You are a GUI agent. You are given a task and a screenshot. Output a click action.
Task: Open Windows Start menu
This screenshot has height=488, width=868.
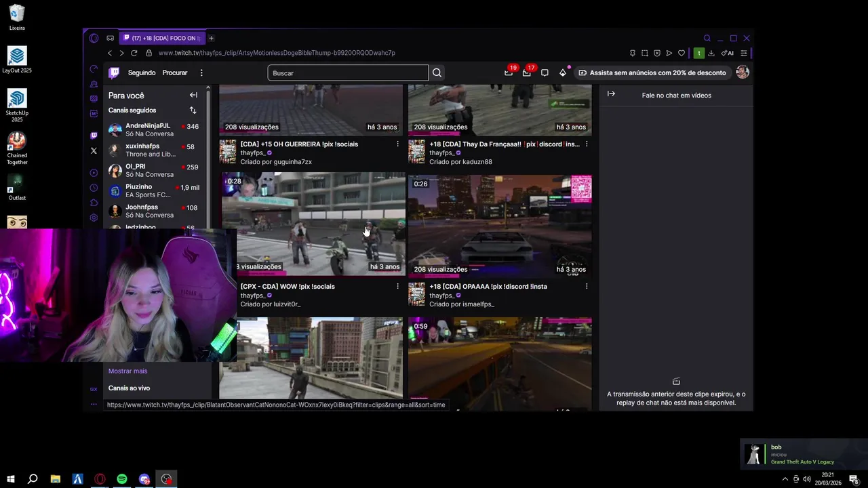pos(11,479)
